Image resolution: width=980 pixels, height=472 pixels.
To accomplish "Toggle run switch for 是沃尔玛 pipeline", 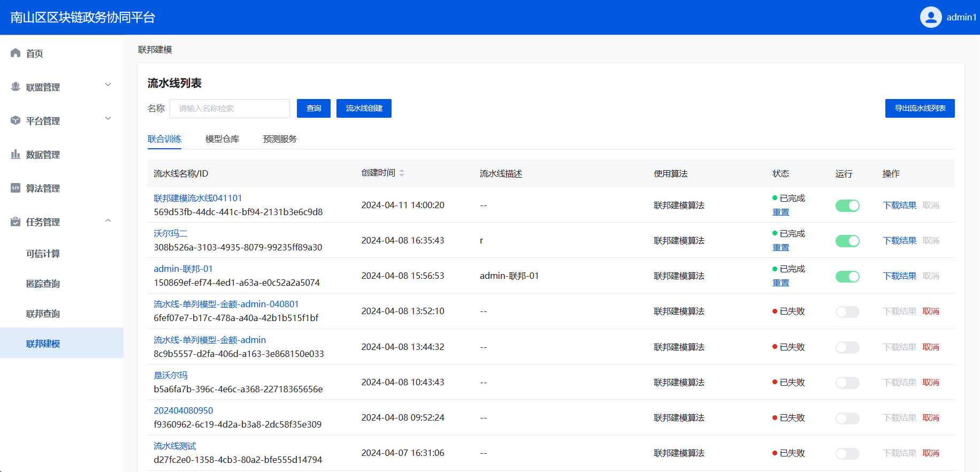I will click(x=847, y=383).
